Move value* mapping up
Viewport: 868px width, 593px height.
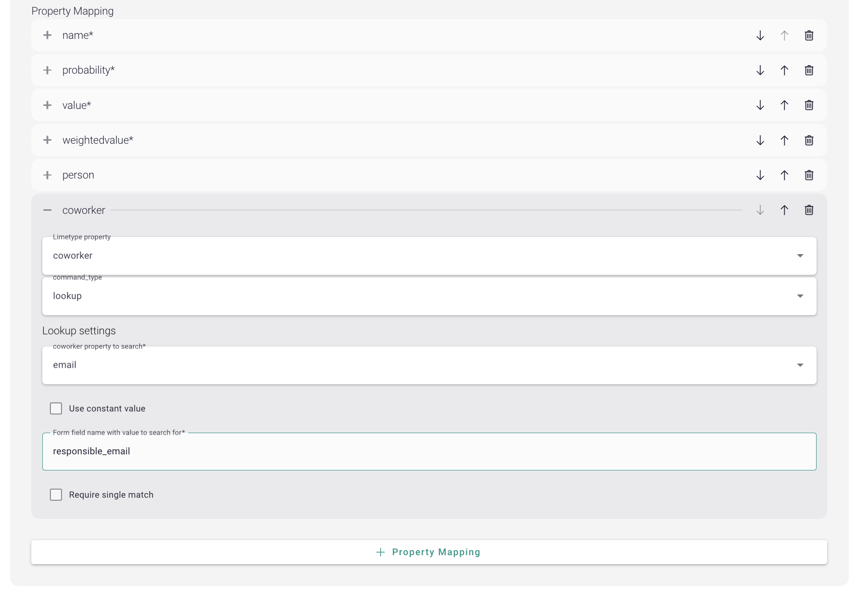point(784,105)
